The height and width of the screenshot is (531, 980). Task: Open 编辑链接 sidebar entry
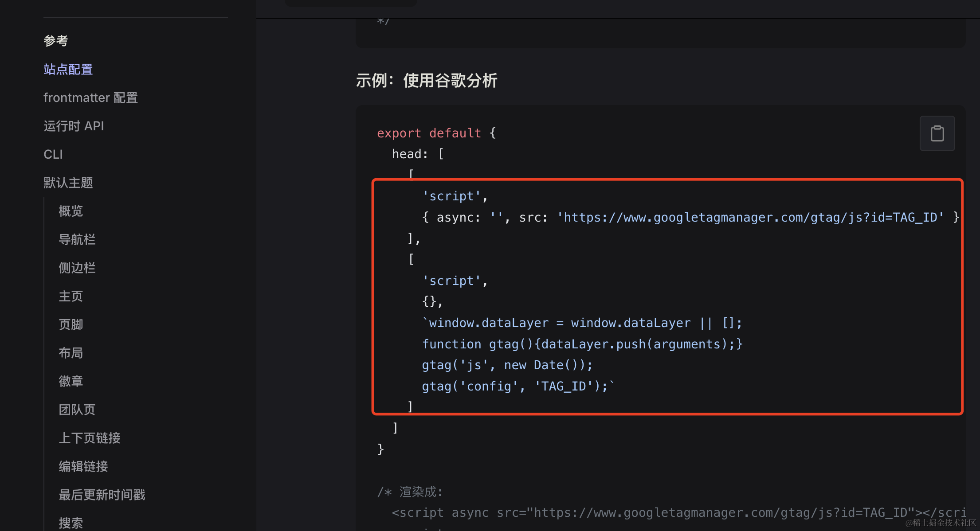(x=83, y=467)
